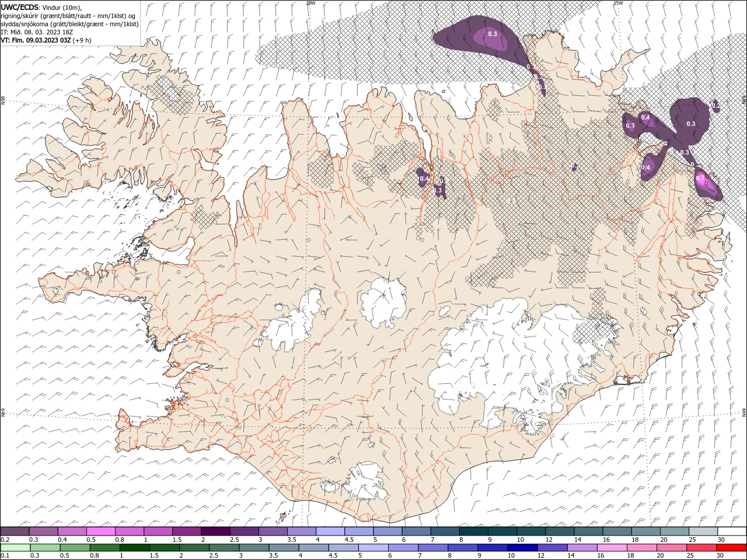Image resolution: width=747 pixels, height=560 pixels.
Task: Select the lilac 14–16 rain swatch
Action: tap(582, 548)
